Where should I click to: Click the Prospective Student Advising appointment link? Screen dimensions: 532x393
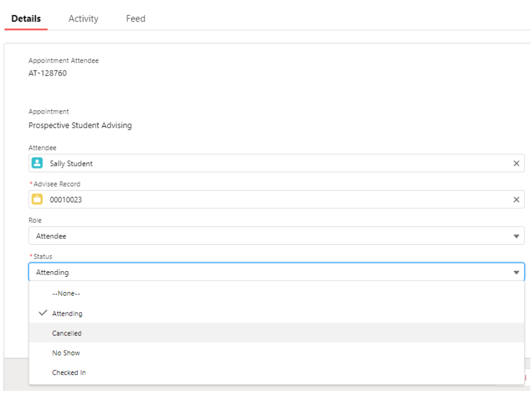79,125
